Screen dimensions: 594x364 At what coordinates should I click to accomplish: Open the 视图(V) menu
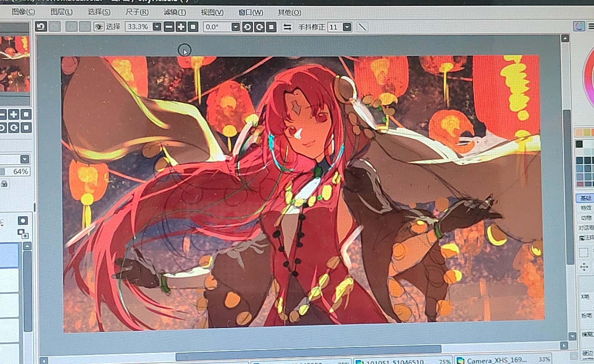(x=212, y=12)
